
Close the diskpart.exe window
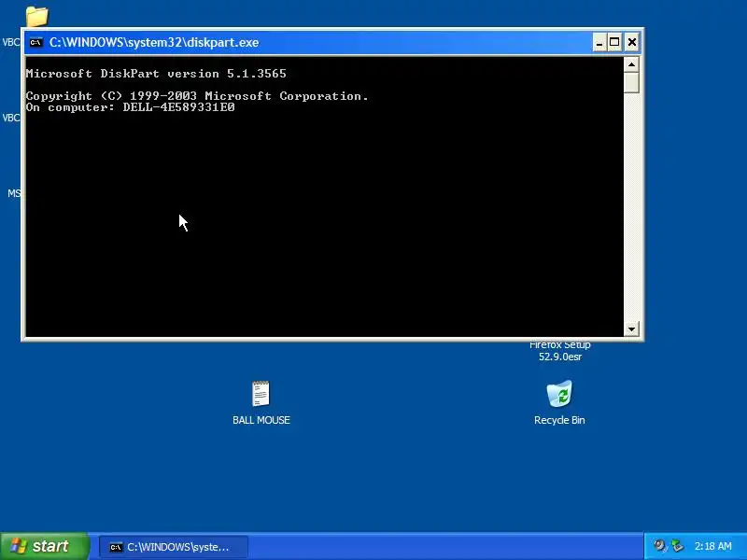pyautogui.click(x=632, y=42)
